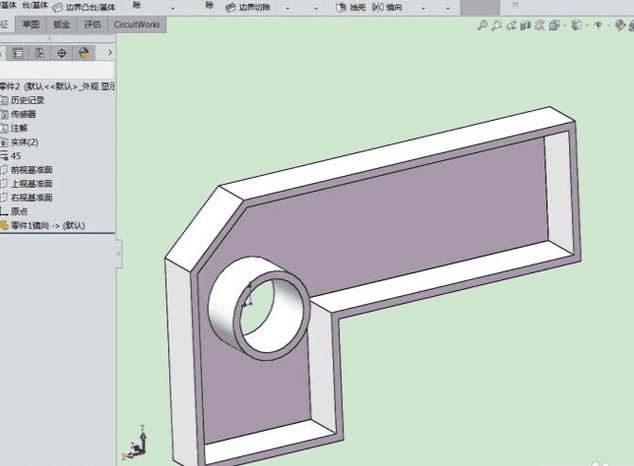The width and height of the screenshot is (634, 466).
Task: Select 实体(2) solid bodies folder
Action: click(19, 142)
